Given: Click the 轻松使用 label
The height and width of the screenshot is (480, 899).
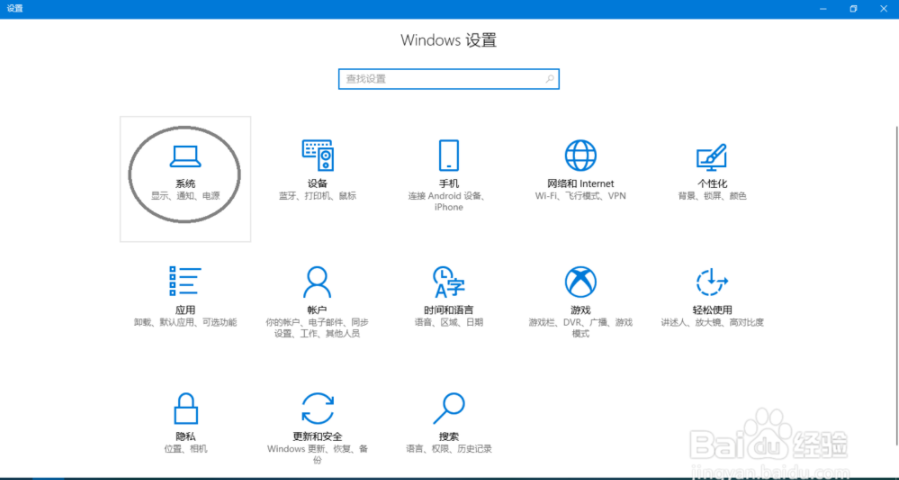Looking at the screenshot, I should coord(712,310).
